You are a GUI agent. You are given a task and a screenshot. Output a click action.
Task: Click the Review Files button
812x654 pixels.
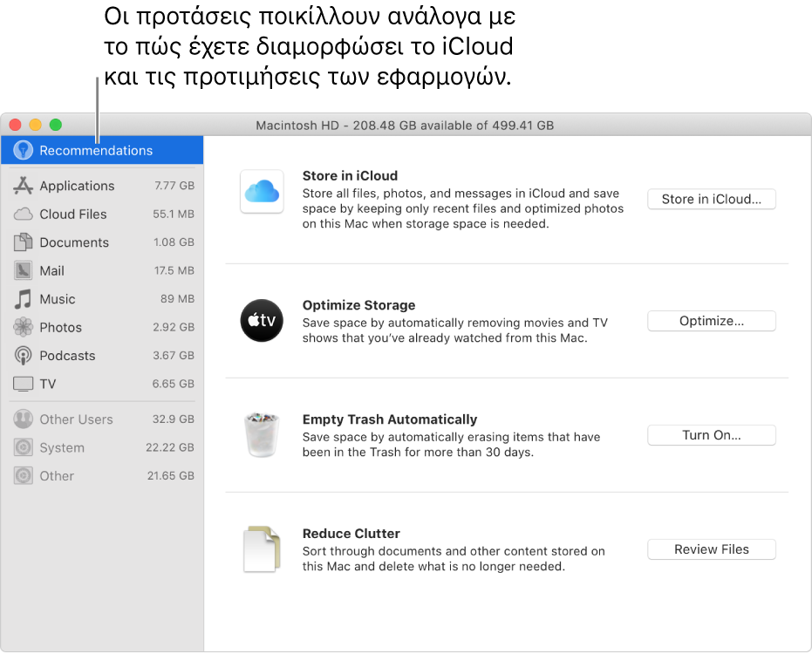click(711, 549)
